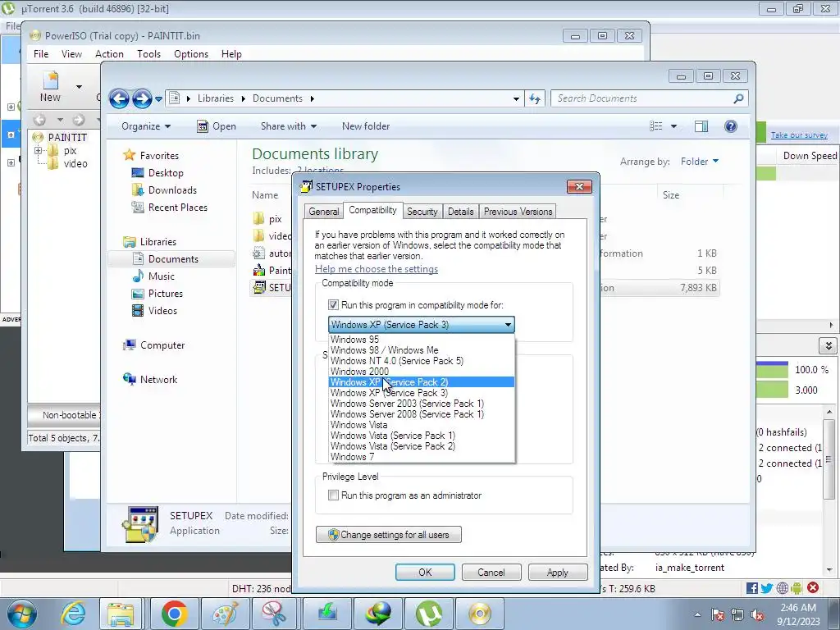Open the PowerISO Options menu
Image resolution: width=840 pixels, height=630 pixels.
point(190,54)
